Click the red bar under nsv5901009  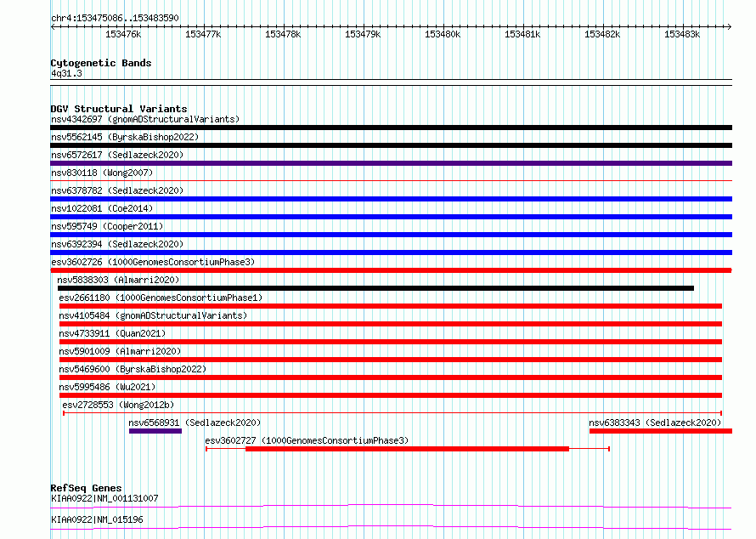tap(391, 360)
